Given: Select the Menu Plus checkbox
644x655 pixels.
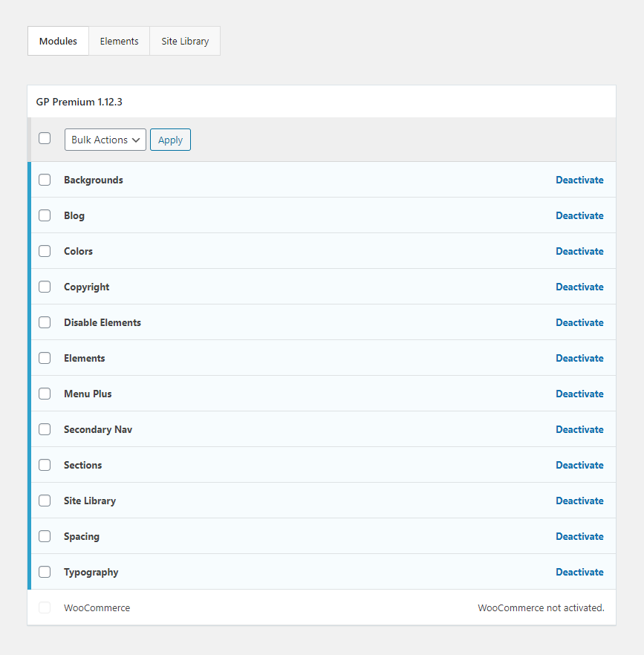Looking at the screenshot, I should (45, 394).
